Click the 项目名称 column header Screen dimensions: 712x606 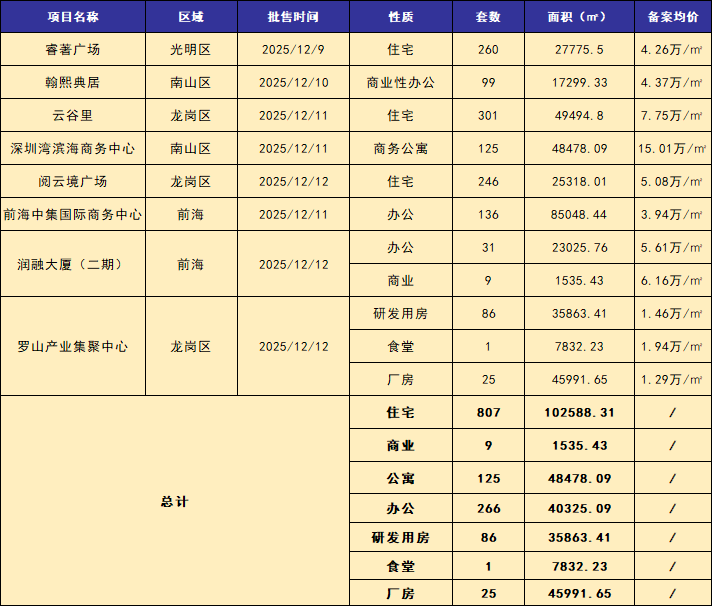pyautogui.click(x=73, y=17)
